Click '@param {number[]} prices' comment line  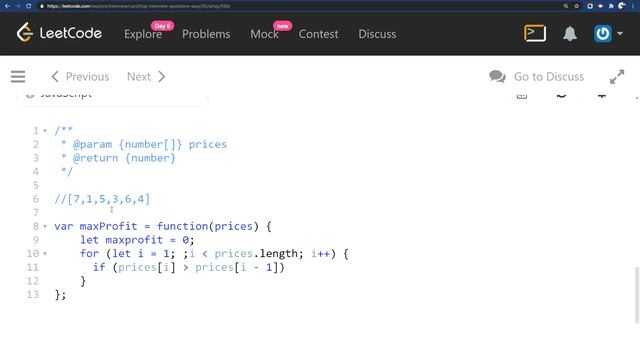click(x=150, y=144)
